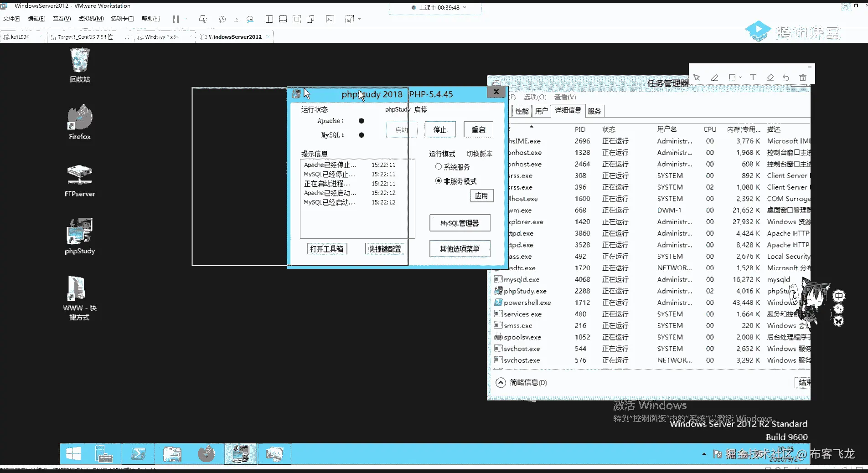The width and height of the screenshot is (868, 473).
Task: Click the 停止 button in phpStudy
Action: pos(440,130)
